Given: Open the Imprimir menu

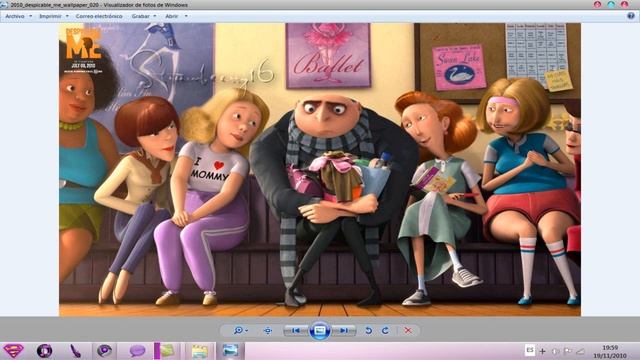Looking at the screenshot, I should tap(50, 16).
